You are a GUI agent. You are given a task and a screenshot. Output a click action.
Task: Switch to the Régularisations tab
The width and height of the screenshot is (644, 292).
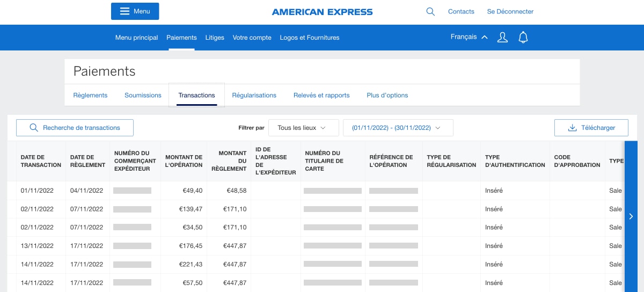point(254,95)
